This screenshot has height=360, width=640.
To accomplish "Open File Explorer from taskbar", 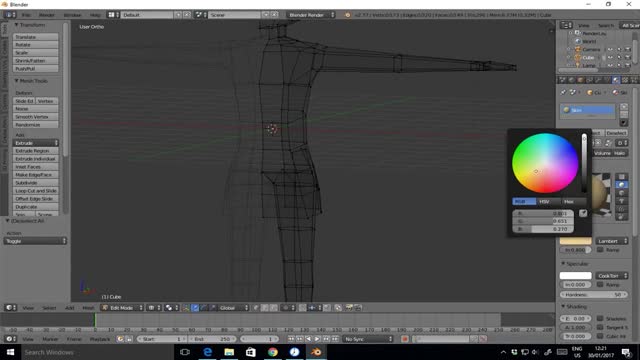I will point(229,352).
